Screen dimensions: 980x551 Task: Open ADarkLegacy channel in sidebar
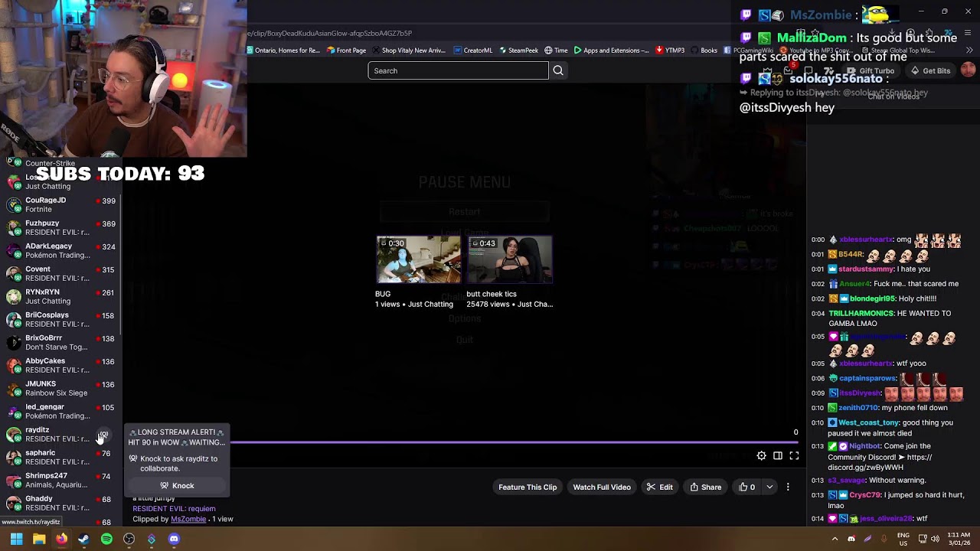61,250
